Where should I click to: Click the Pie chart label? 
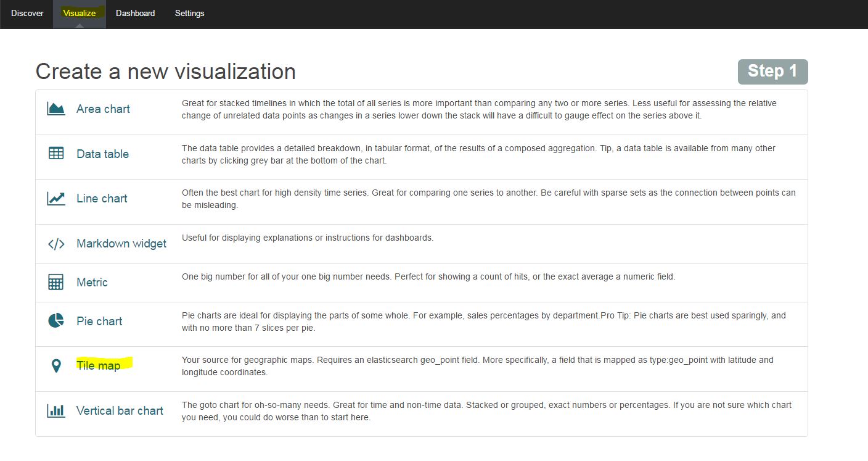pyautogui.click(x=99, y=322)
